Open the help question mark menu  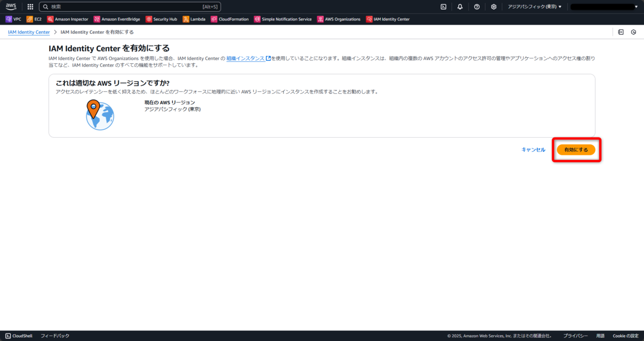tap(477, 7)
